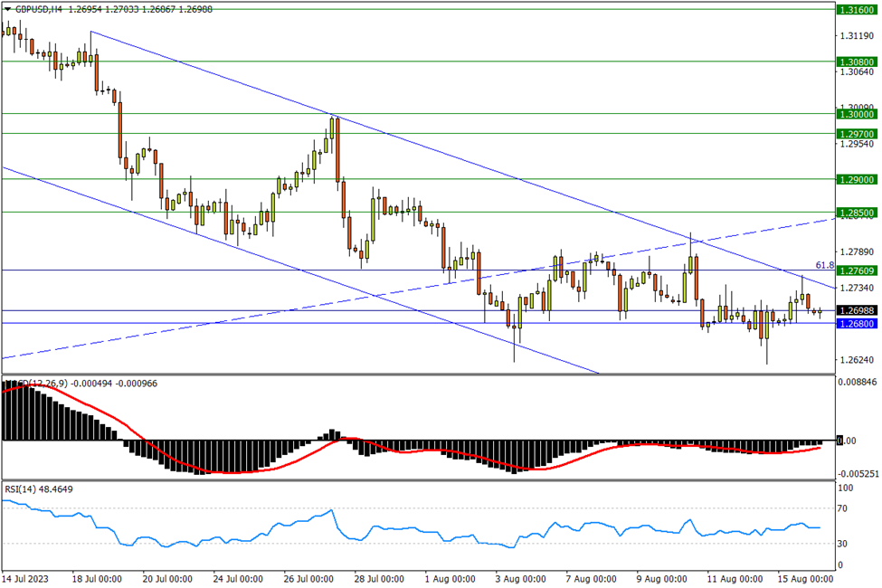882x588 pixels.
Task: Click the 1.30000 green price tag
Action: [855, 115]
